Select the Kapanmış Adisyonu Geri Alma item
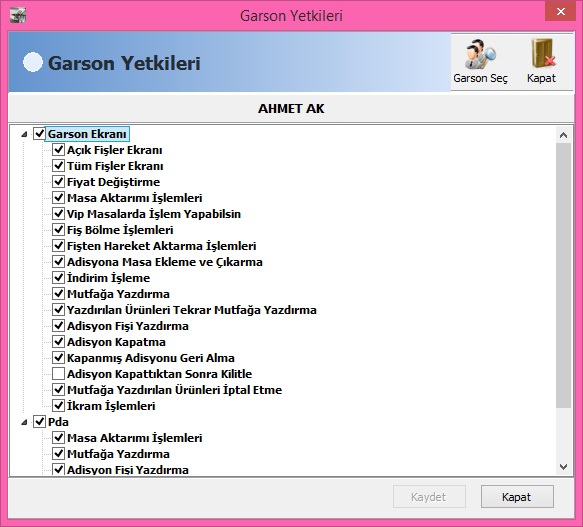The height and width of the screenshot is (527, 583). point(151,358)
